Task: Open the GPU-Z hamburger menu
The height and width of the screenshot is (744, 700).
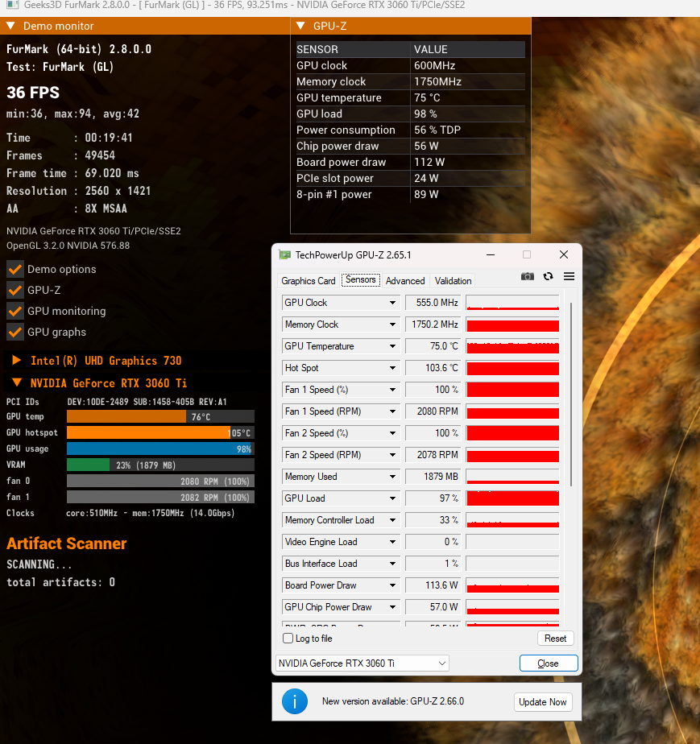Action: coord(569,276)
